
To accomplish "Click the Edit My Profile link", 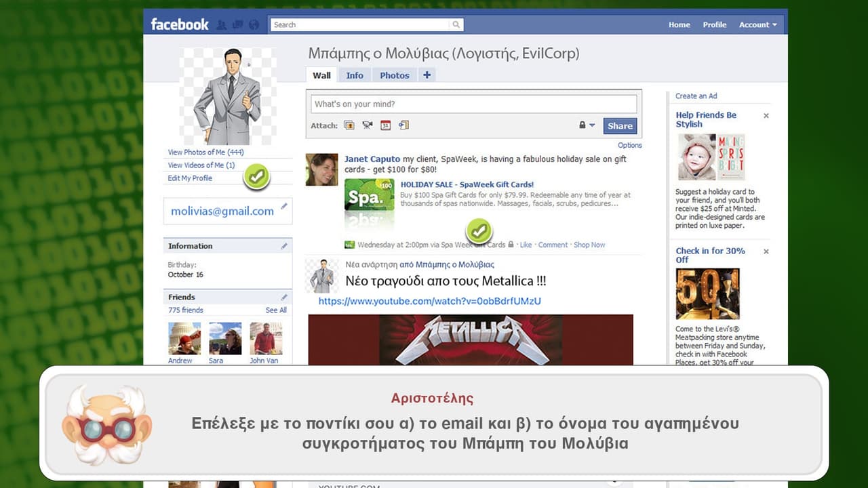I will [x=190, y=178].
